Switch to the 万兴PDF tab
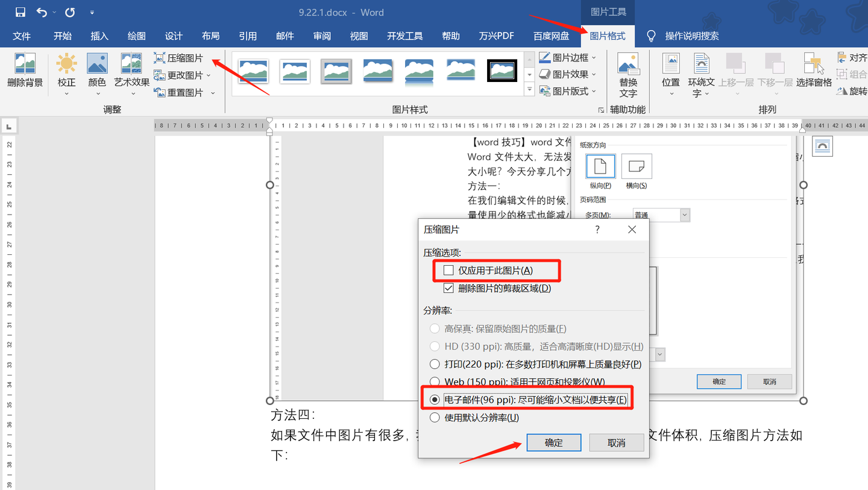Screen dimensions: 868x490 (497, 36)
